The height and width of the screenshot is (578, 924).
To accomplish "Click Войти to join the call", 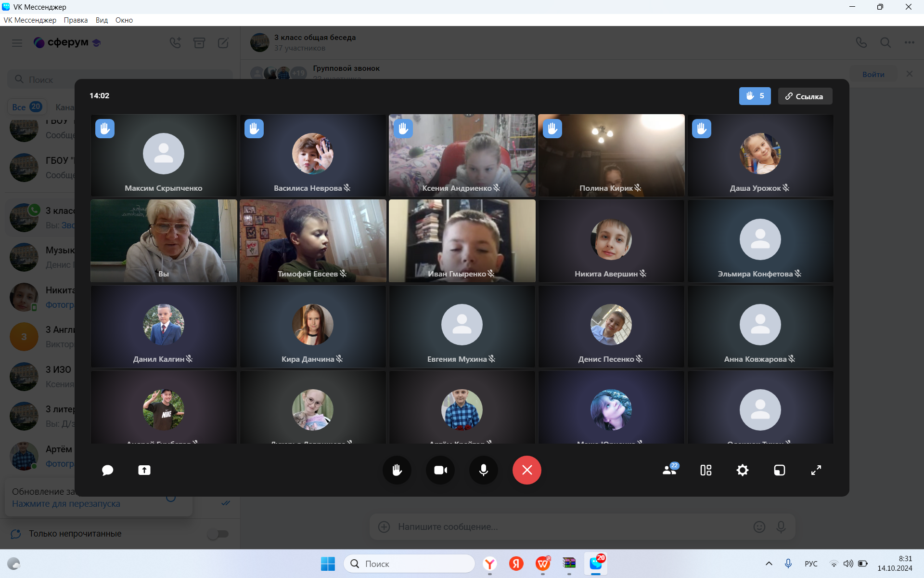I will click(x=873, y=74).
